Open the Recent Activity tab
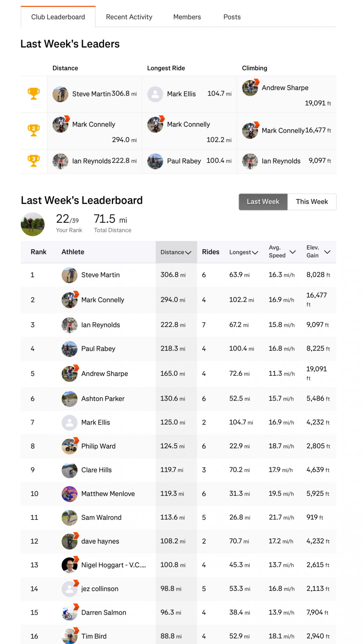Screen dimensions: 362x644 [x=129, y=17]
